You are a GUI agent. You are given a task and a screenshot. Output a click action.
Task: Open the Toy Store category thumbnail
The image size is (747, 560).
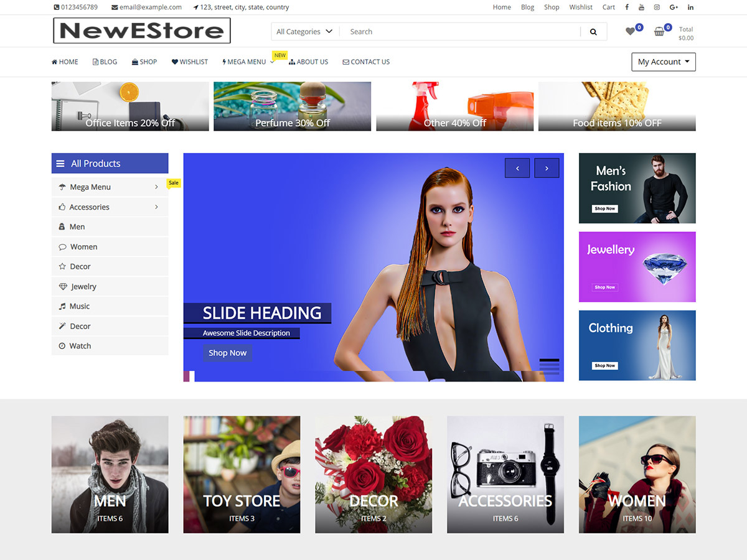[x=242, y=475]
